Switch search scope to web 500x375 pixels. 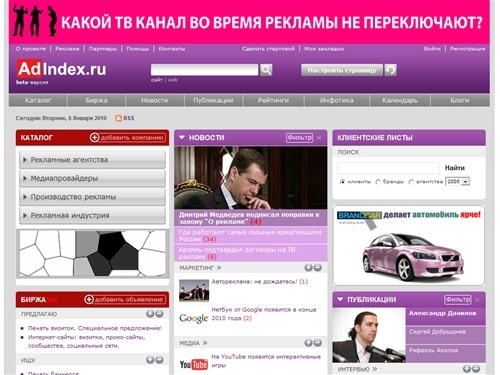[172, 80]
